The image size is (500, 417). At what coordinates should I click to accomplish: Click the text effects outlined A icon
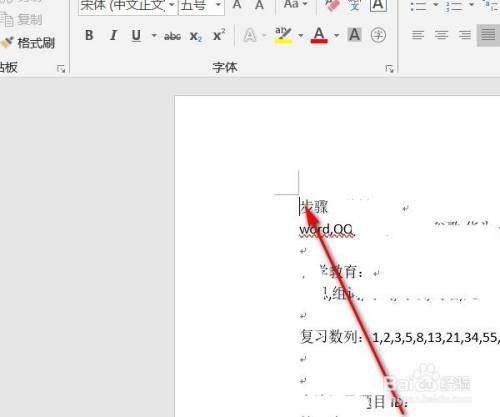tap(250, 35)
